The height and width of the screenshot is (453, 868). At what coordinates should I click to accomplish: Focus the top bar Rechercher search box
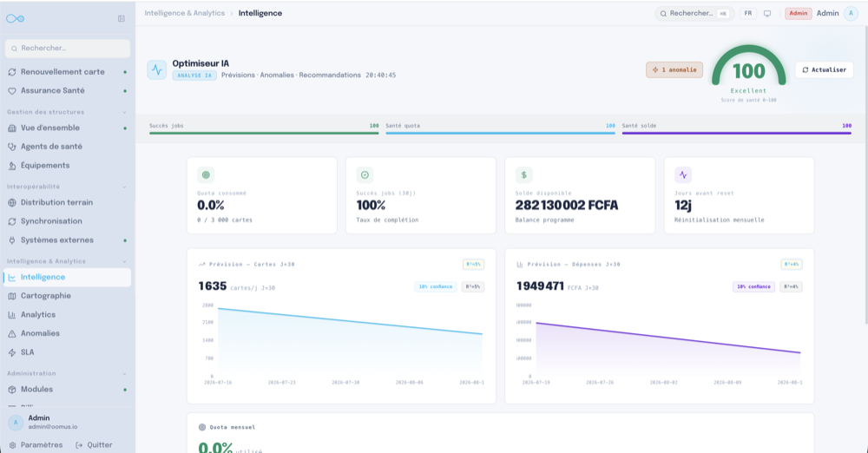(x=694, y=13)
